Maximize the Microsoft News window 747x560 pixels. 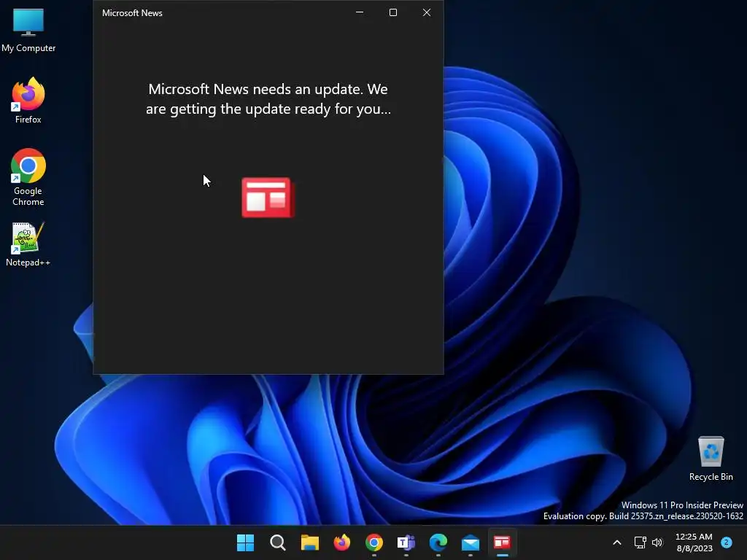tap(393, 13)
